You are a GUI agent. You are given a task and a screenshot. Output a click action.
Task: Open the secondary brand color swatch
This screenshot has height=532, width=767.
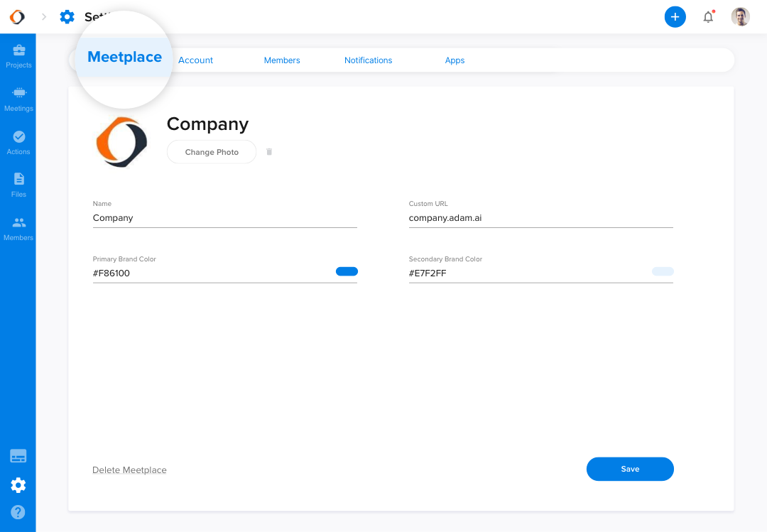click(663, 271)
